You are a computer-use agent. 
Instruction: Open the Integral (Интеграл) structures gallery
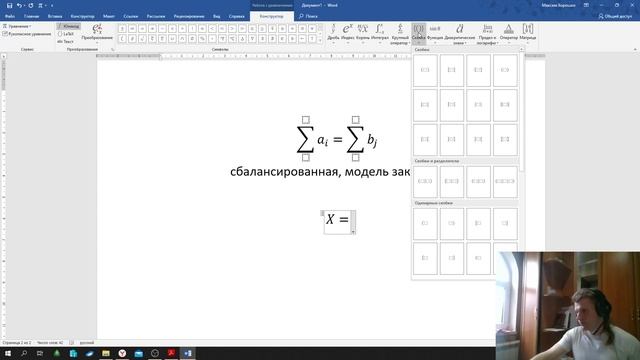(x=380, y=33)
